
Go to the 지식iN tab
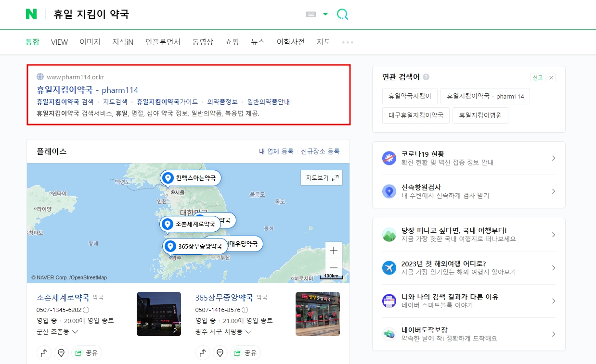click(123, 42)
